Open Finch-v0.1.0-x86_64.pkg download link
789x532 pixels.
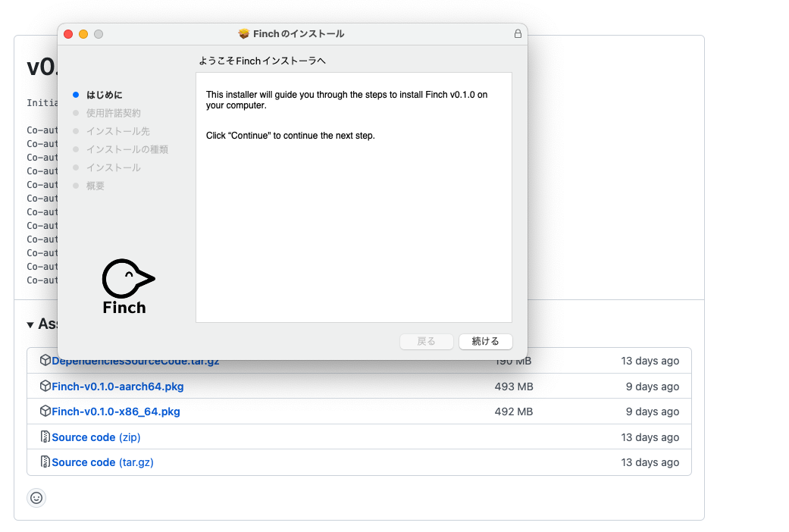coord(116,412)
